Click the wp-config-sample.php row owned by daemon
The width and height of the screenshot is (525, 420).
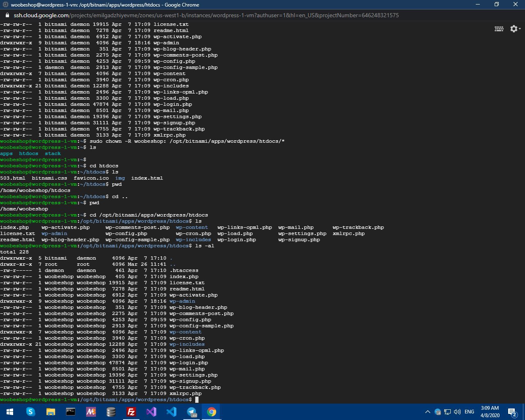(x=109, y=67)
